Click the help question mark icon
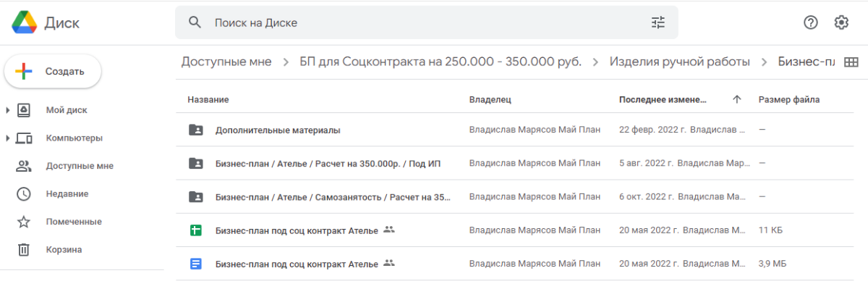Viewport: 868px width, 284px height. click(811, 22)
